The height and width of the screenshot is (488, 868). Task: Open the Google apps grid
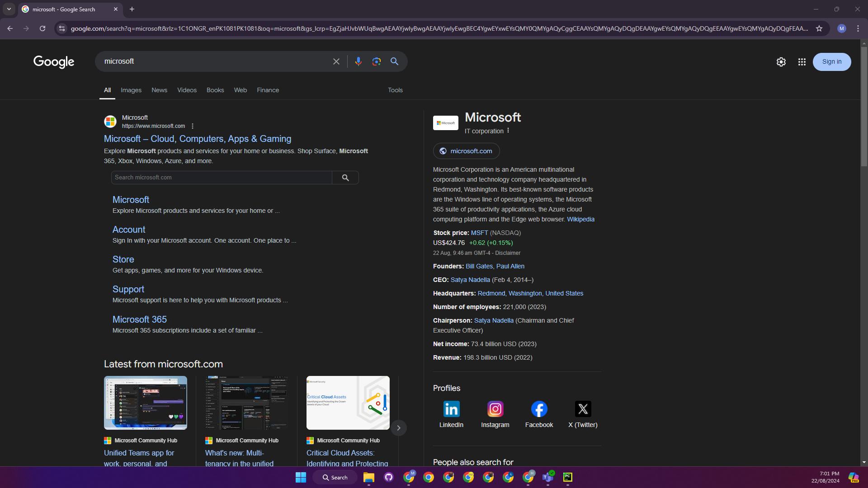(802, 62)
